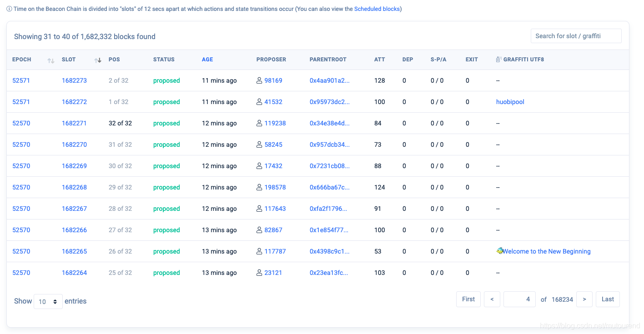The image size is (644, 334).
Task: Open slot 1682268
Action: tap(74, 187)
